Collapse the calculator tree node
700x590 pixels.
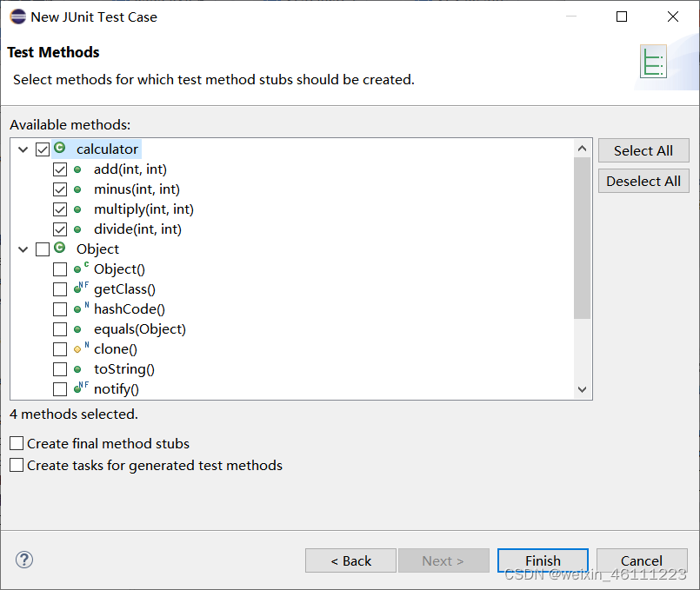point(23,149)
